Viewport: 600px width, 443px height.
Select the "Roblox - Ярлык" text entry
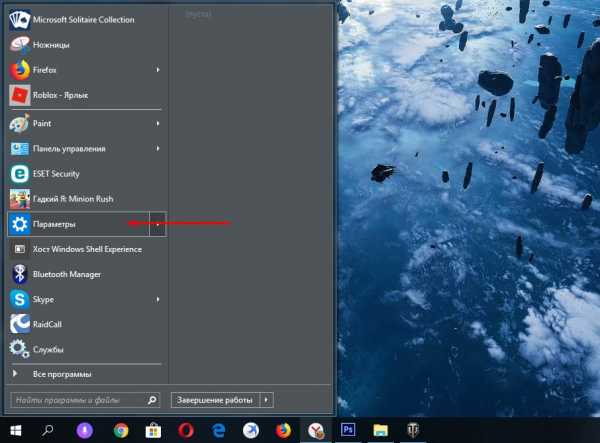click(x=60, y=95)
